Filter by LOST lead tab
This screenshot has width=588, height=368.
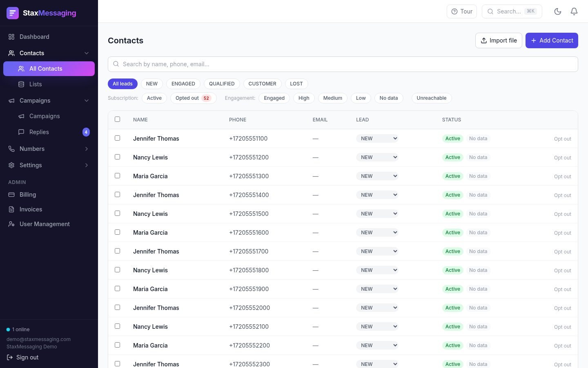click(x=296, y=84)
